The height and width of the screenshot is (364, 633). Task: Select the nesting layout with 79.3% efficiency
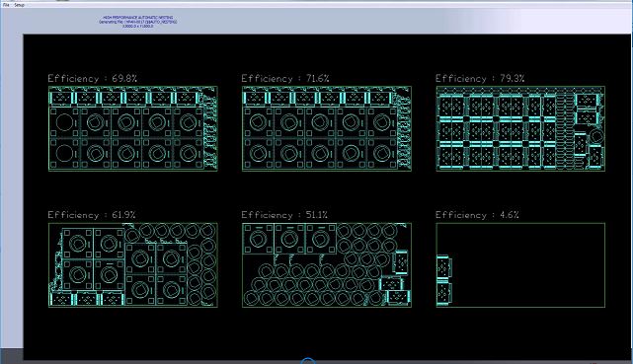point(520,128)
